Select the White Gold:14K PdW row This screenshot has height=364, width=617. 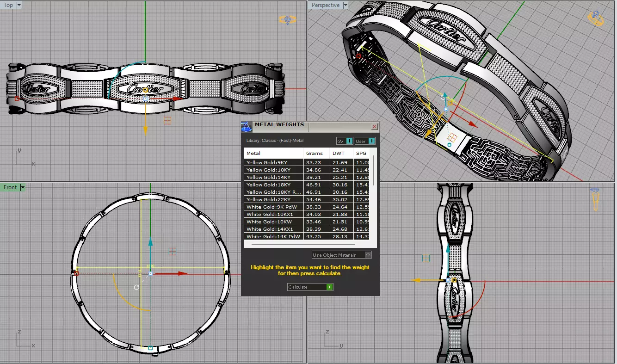point(306,236)
